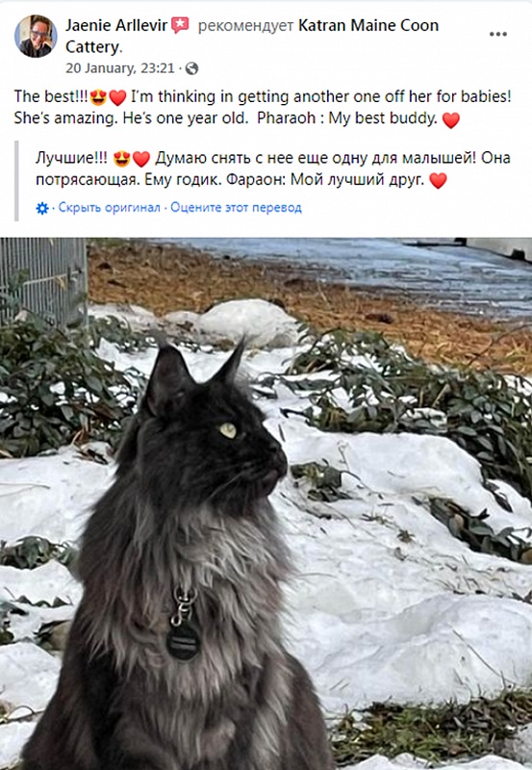The image size is (532, 770).
Task: Click the heart-eyes emoji after "Лучшие!!!"
Action: (x=122, y=159)
